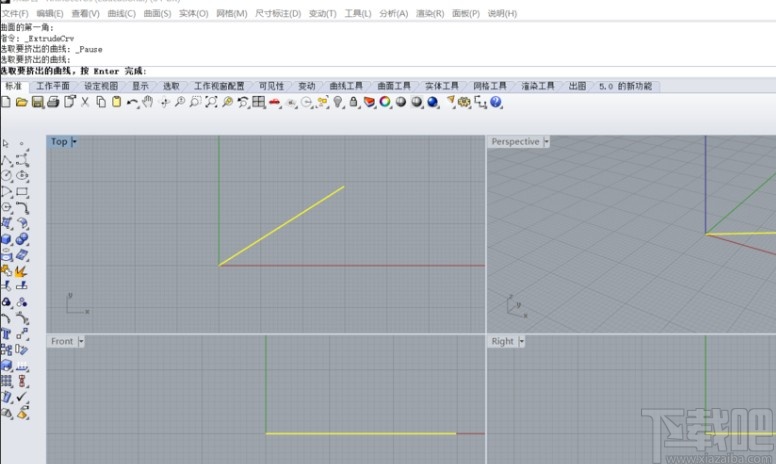Paste from clipboard icon
Image resolution: width=776 pixels, height=464 pixels.
(x=116, y=102)
